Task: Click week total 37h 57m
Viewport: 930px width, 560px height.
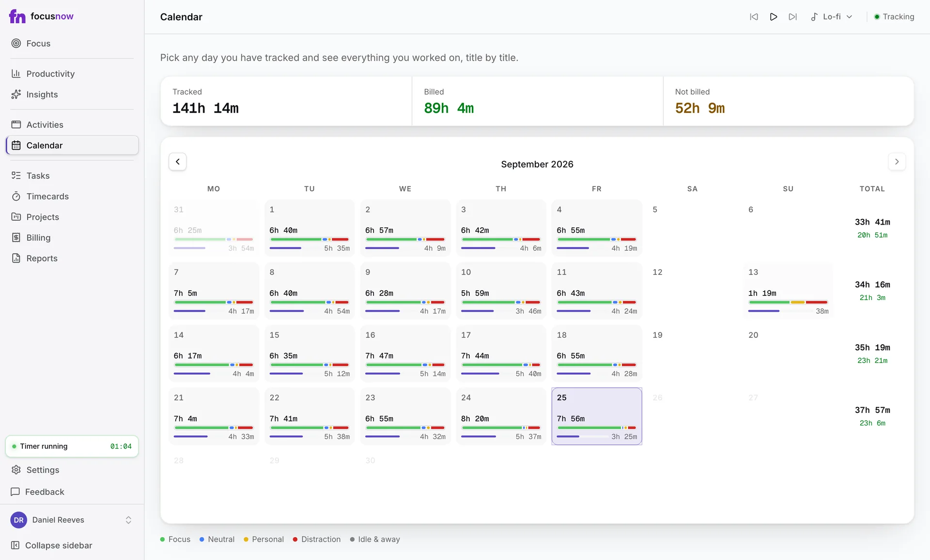Action: coord(872,410)
